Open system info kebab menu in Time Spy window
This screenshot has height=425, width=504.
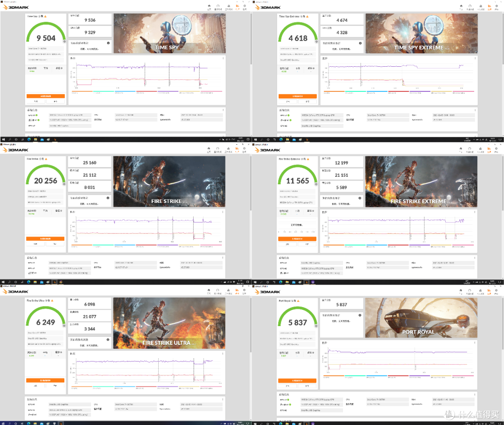[223, 110]
